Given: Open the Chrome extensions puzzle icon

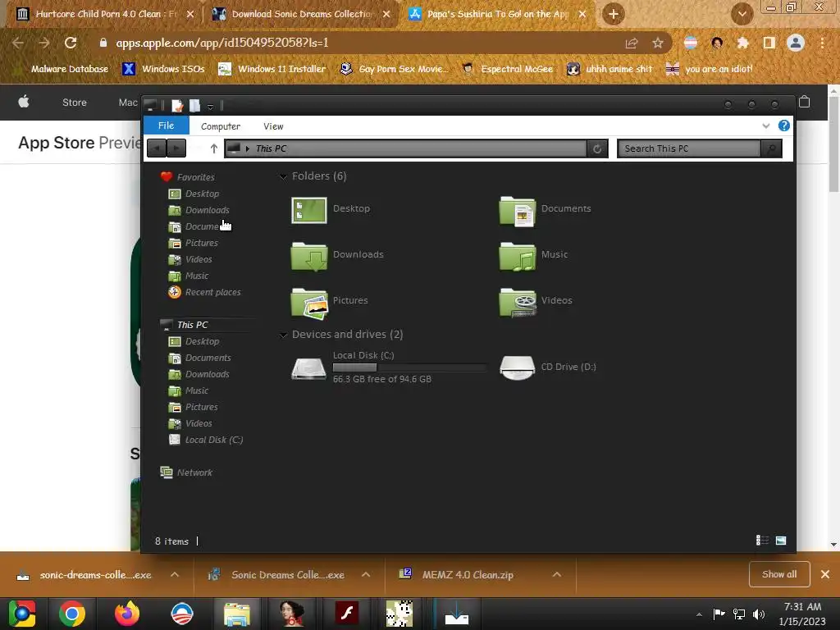Looking at the screenshot, I should coord(743,43).
